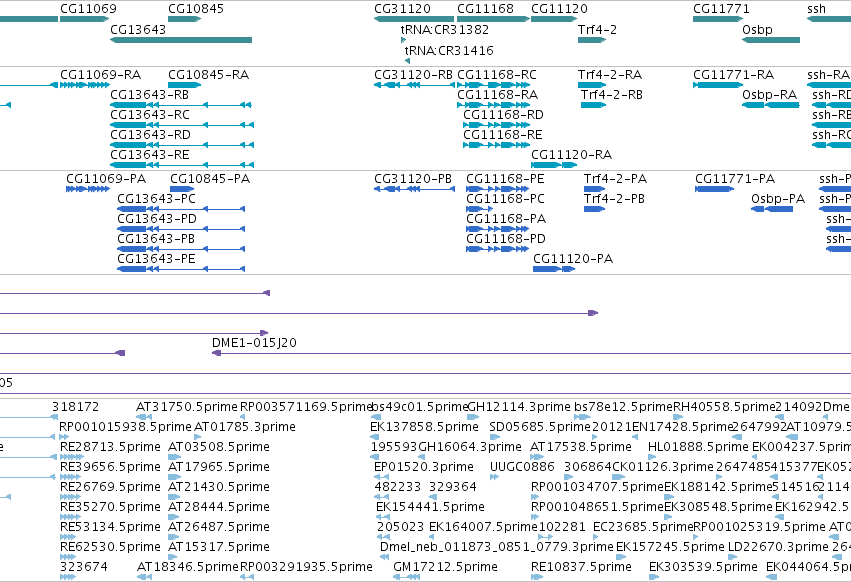The height and width of the screenshot is (582, 851).
Task: Open the Osbp gene feature label
Action: [757, 29]
